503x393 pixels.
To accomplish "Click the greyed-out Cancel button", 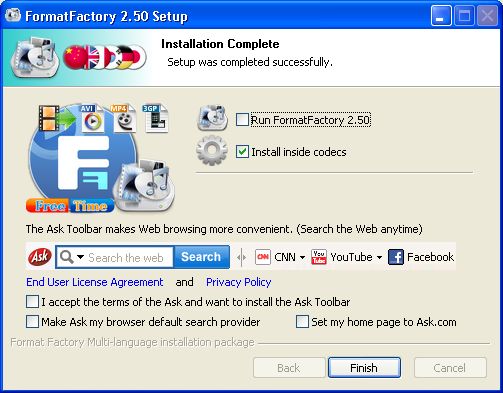I will pos(450,368).
